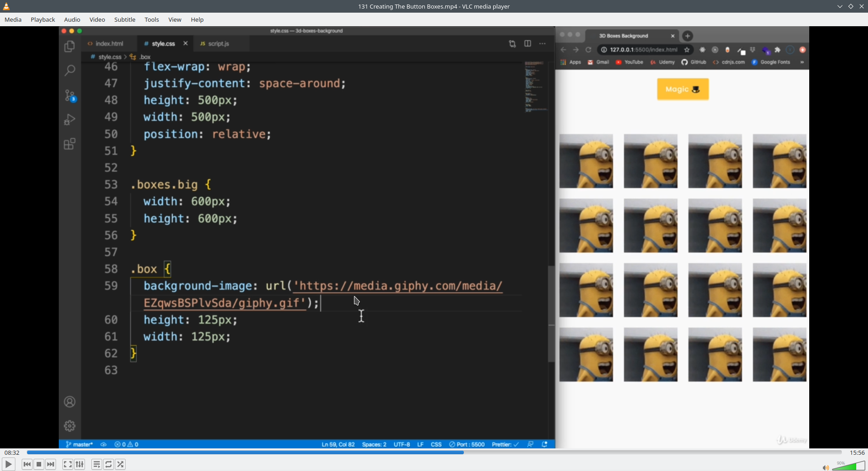Image resolution: width=868 pixels, height=471 pixels.
Task: Open the Media menu
Action: coord(13,19)
